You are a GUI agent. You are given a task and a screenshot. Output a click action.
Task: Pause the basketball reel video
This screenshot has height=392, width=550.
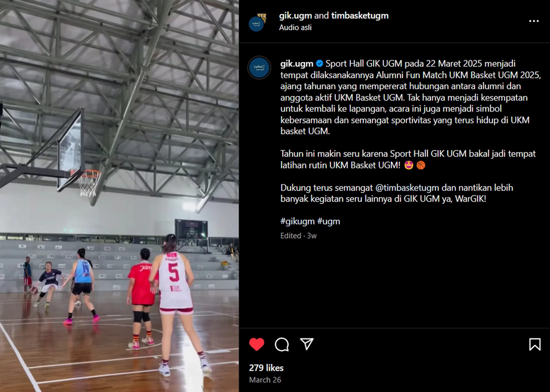click(119, 196)
